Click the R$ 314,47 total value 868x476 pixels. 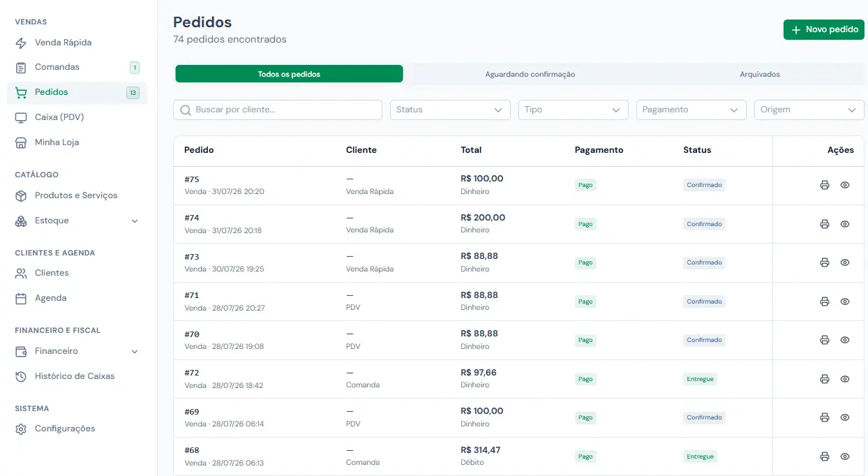pyautogui.click(x=481, y=450)
